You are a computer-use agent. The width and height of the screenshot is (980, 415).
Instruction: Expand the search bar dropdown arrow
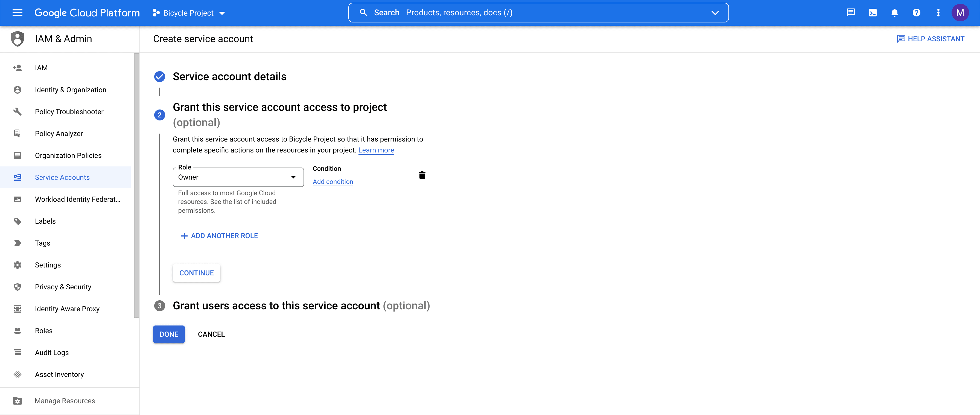pyautogui.click(x=715, y=13)
